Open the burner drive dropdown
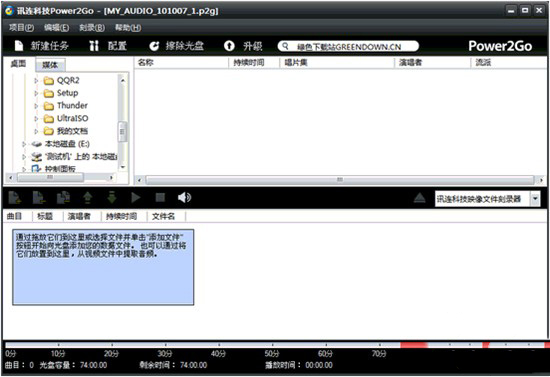Image resolution: width=550 pixels, height=377 pixels. coord(535,199)
